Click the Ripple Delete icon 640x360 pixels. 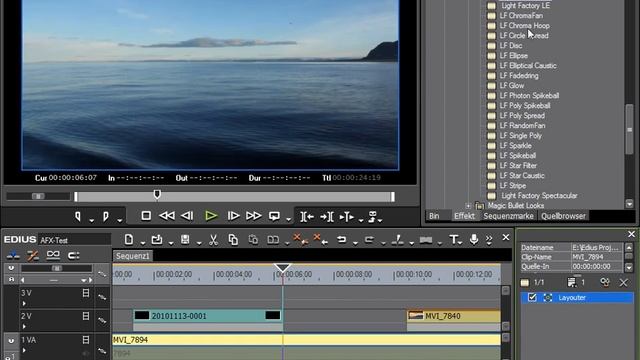pyautogui.click(x=320, y=239)
